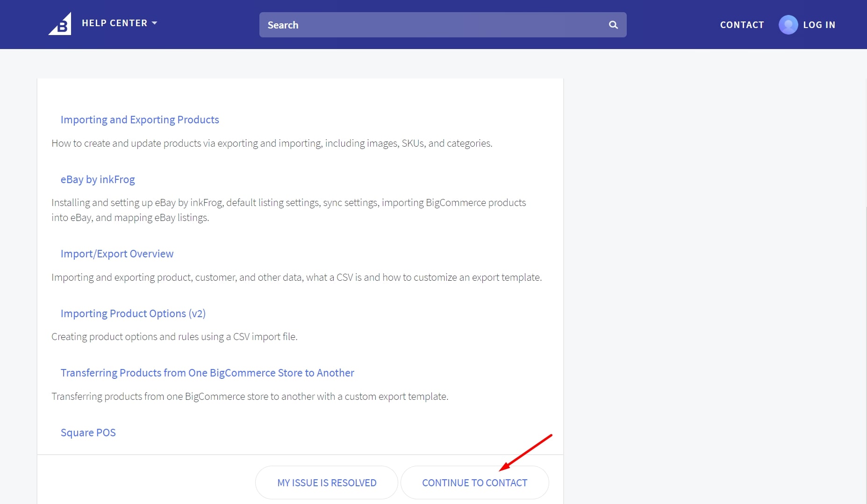Click the CSV import file description text
867x504 pixels.
coord(174,336)
